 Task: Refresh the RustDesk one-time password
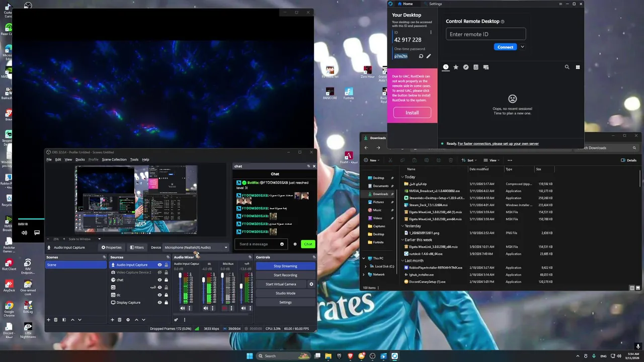(421, 56)
